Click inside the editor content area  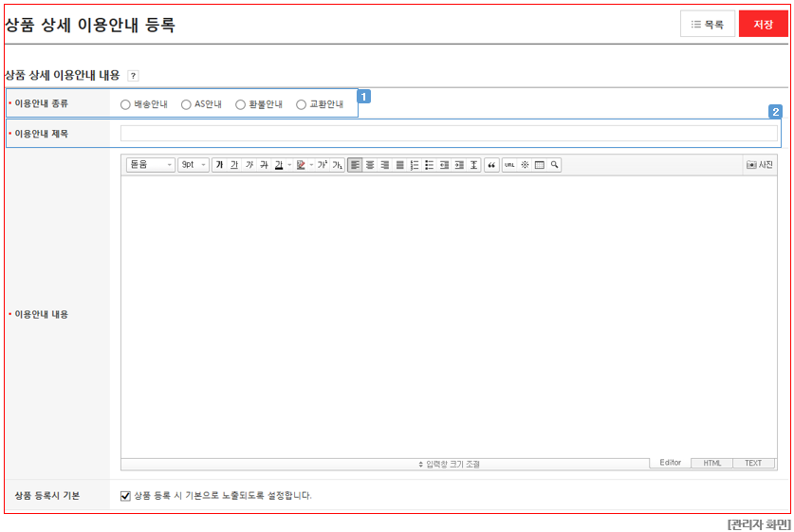coord(449,317)
